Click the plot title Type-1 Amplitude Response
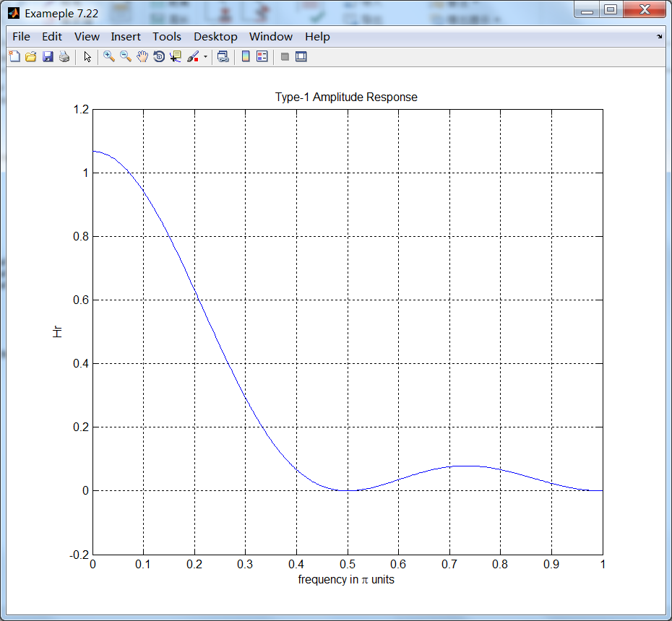Viewport: 672px width, 621px height. tap(346, 97)
